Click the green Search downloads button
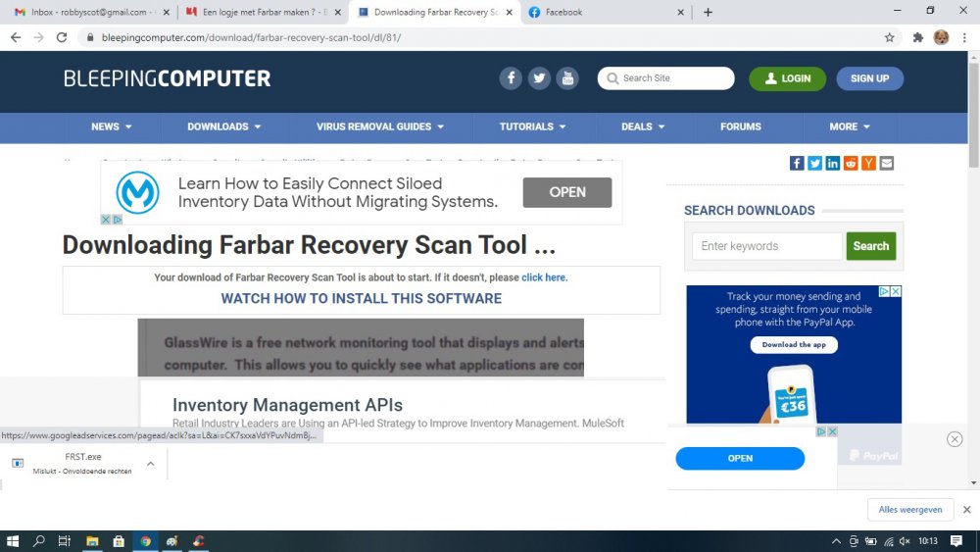980x552 pixels. (871, 246)
